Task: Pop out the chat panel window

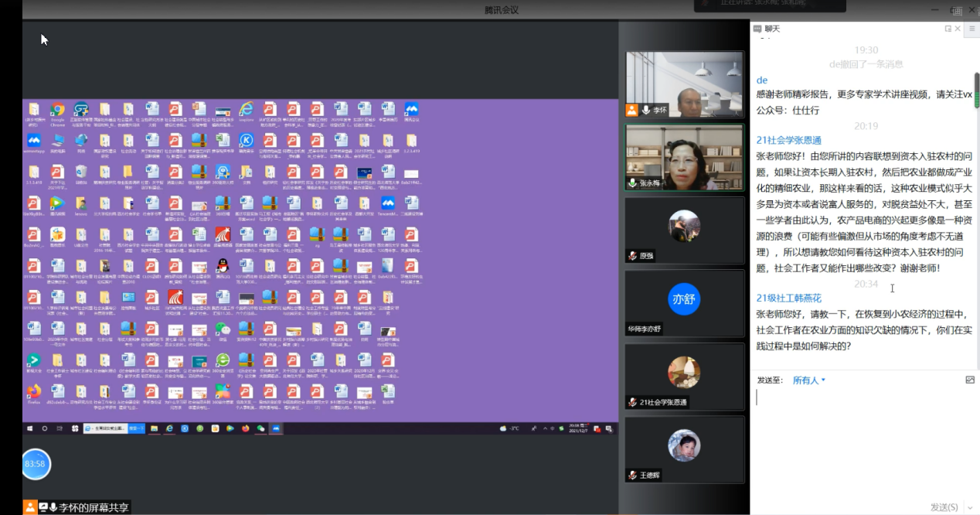Action: 948,29
